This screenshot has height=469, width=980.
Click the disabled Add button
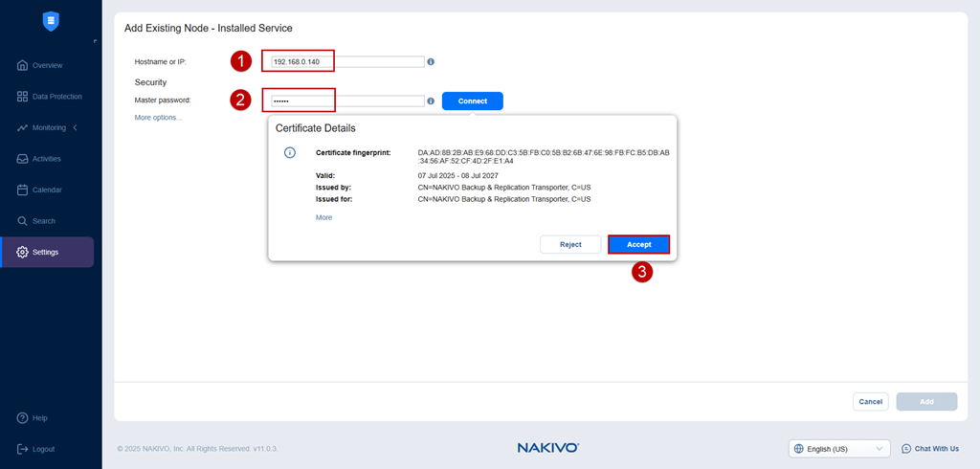click(926, 401)
